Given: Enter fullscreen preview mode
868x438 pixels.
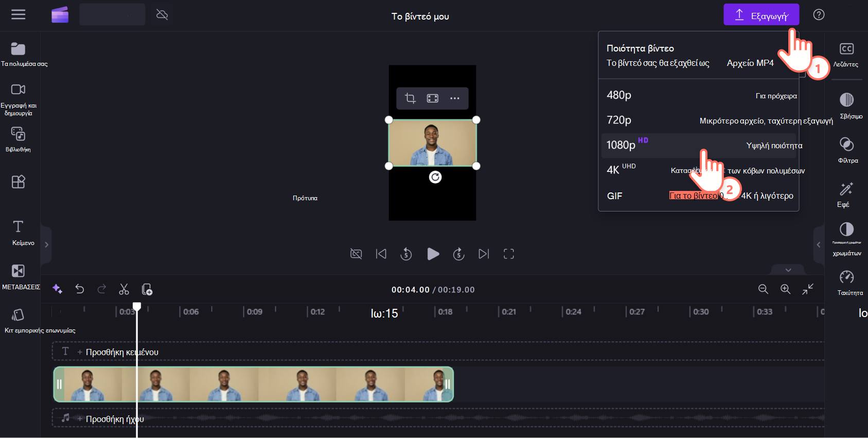Looking at the screenshot, I should coord(509,254).
